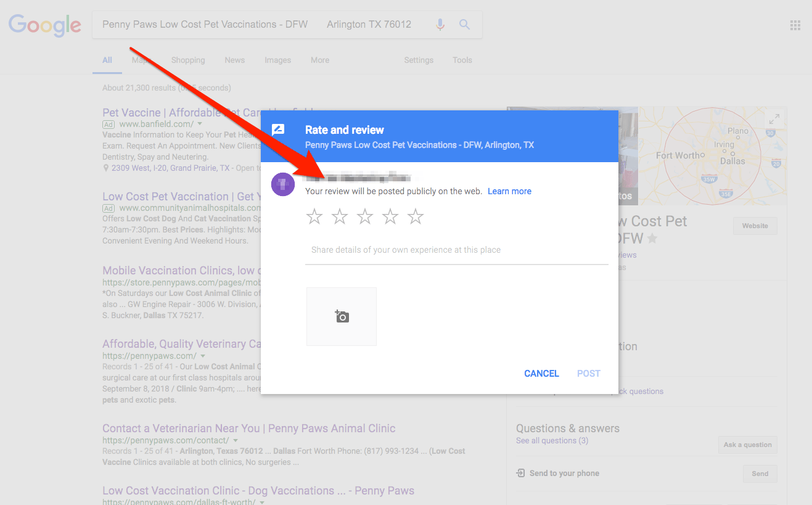Click POST to submit the review
The image size is (812, 505).
pos(589,374)
